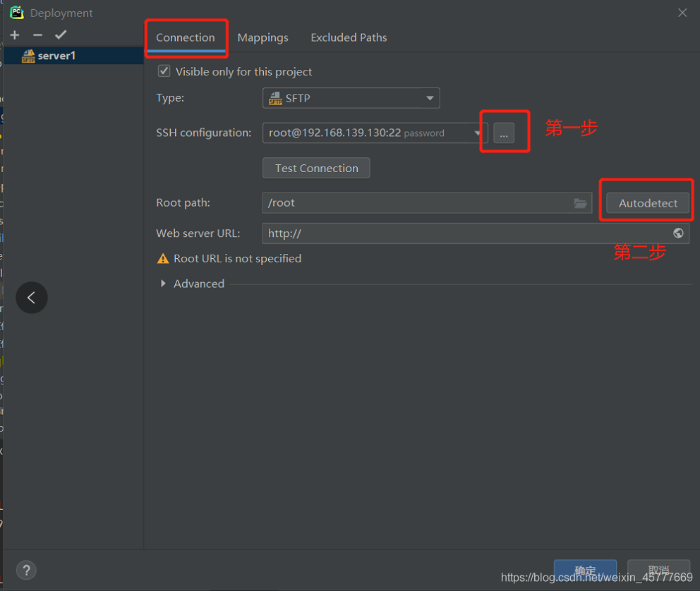
Task: Switch to the Excluded Paths tab
Action: click(x=349, y=37)
